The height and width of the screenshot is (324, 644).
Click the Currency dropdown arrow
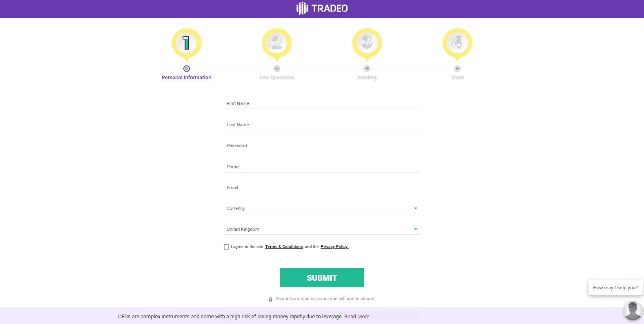tap(415, 208)
